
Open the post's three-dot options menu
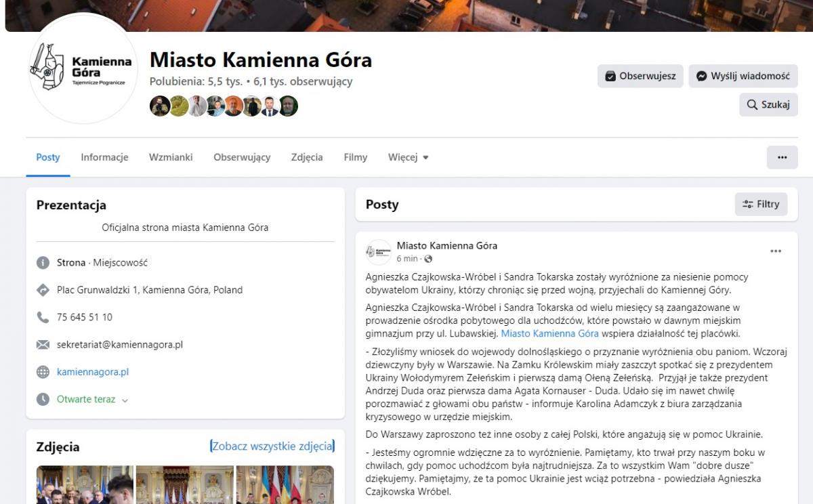[x=776, y=251]
